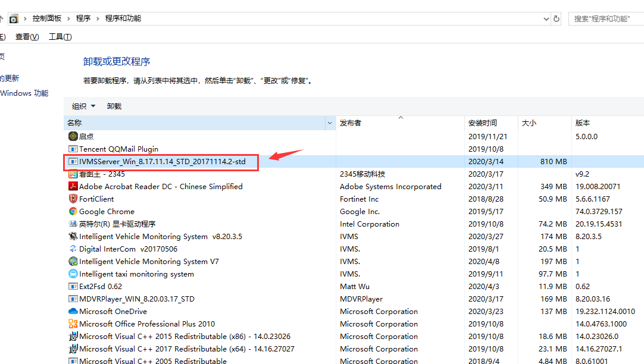Viewport: 644px width, 364px height.
Task: Click the 启点 program icon
Action: [x=73, y=136]
